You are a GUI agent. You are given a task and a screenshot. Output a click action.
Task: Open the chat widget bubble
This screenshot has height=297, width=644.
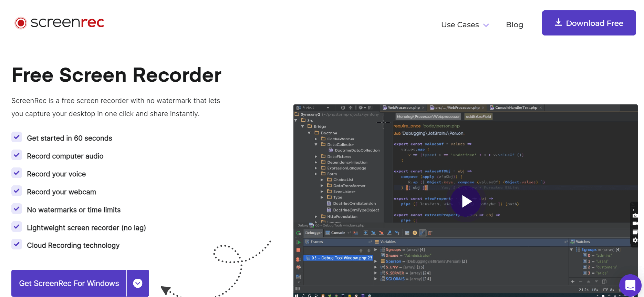tap(630, 285)
